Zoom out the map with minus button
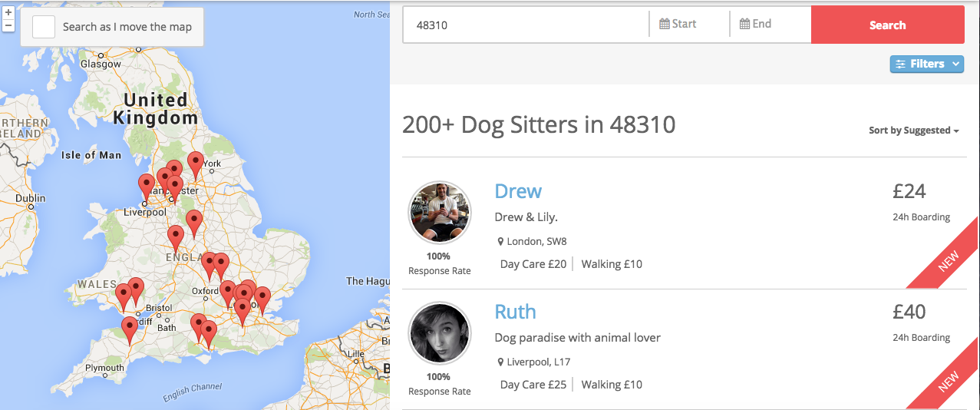This screenshot has width=980, height=410. tap(8, 25)
